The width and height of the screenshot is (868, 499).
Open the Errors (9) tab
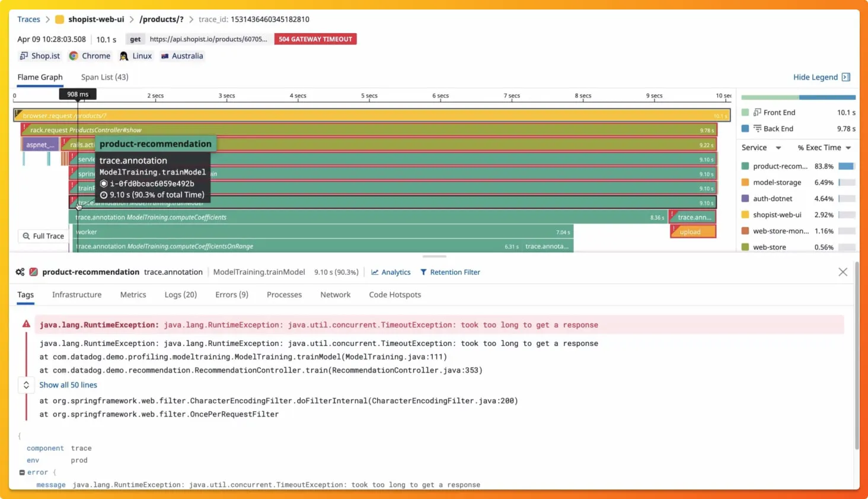pos(232,295)
